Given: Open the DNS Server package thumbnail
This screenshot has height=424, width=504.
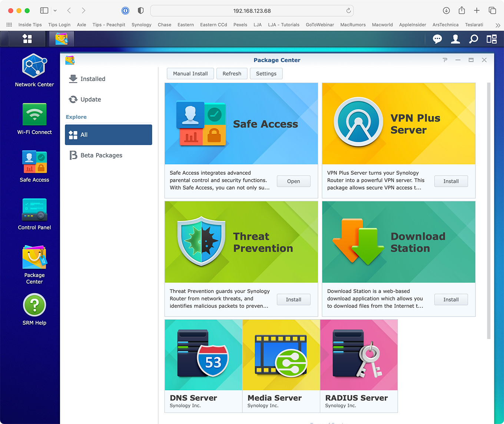Looking at the screenshot, I should tap(203, 355).
